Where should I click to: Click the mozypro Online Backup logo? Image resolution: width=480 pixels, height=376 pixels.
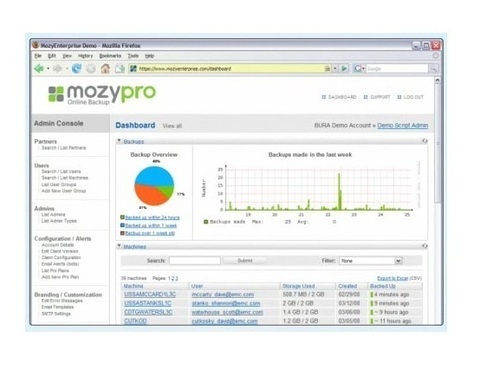tap(102, 95)
